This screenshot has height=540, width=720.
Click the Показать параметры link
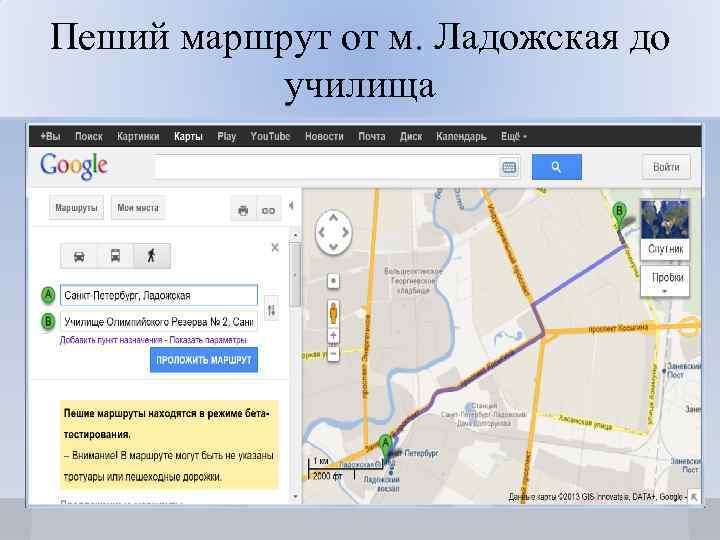[208, 340]
